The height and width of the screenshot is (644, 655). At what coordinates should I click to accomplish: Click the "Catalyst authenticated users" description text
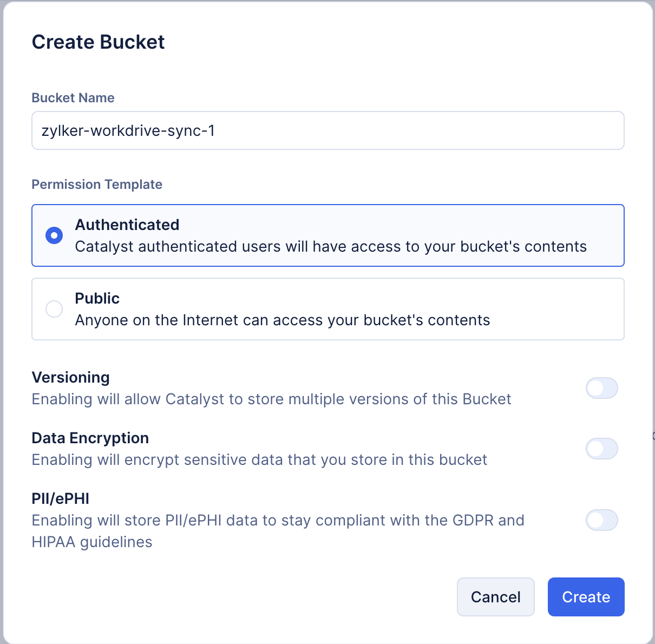click(331, 247)
